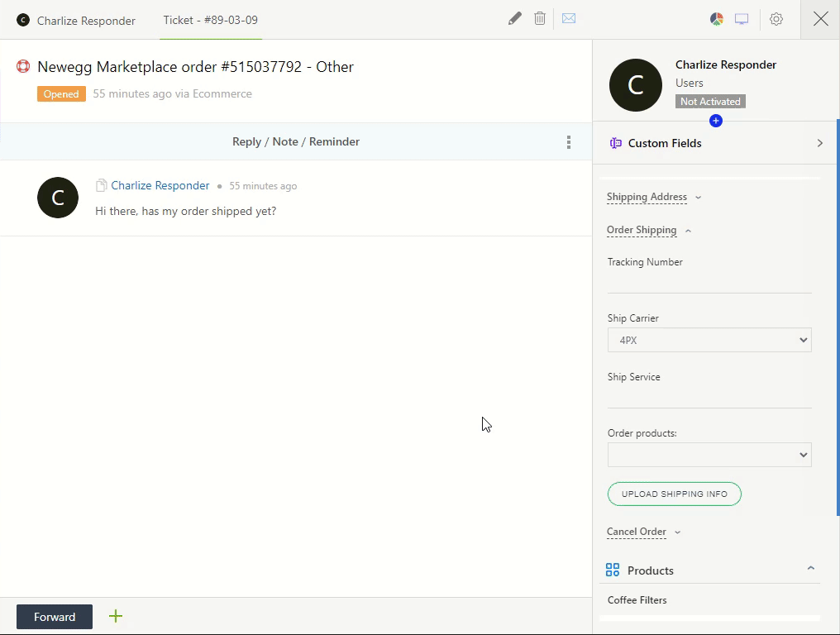840x635 pixels.
Task: Open the colorful pie chart icon
Action: coord(717,19)
